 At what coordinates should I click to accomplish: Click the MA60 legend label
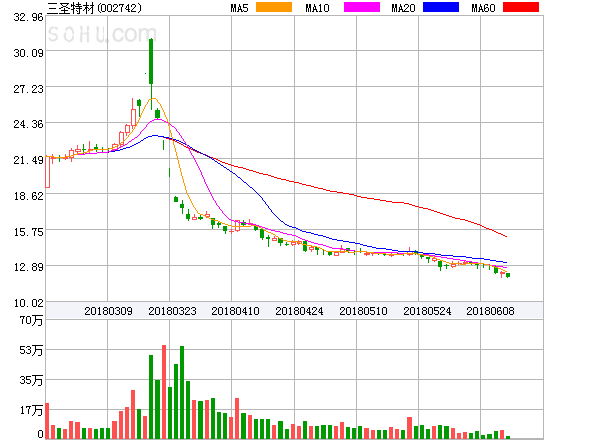[483, 8]
